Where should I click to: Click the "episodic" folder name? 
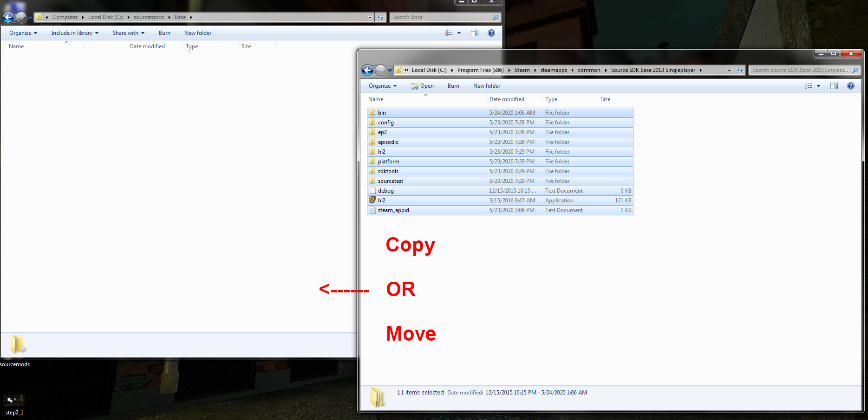[388, 142]
